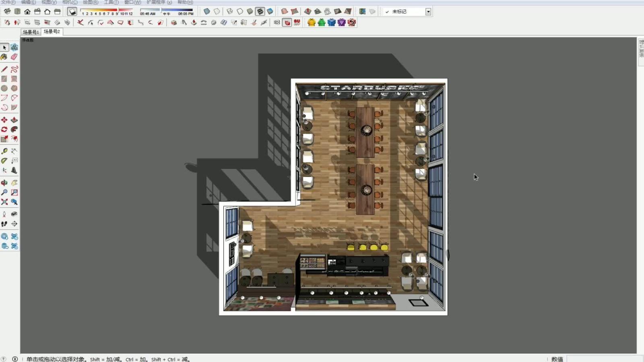Activate the Zoom Extents tool
The width and height of the screenshot is (644, 362).
coord(4,202)
